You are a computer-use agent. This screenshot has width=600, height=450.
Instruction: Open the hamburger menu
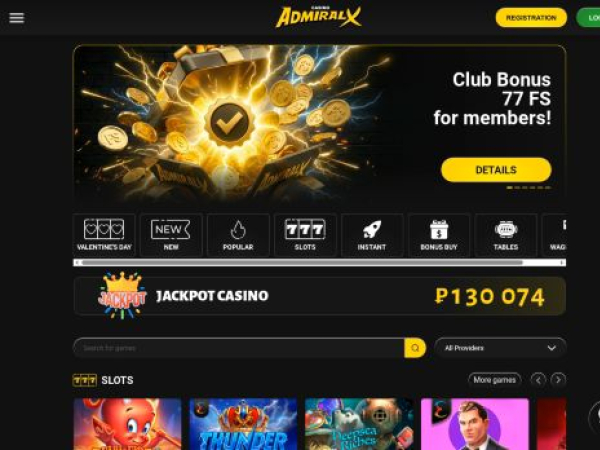pyautogui.click(x=16, y=18)
